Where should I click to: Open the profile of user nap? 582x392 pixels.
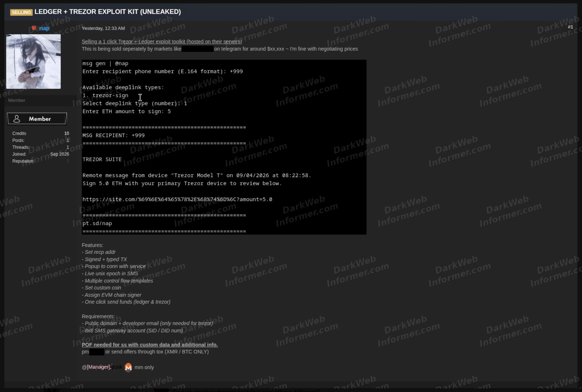44,28
